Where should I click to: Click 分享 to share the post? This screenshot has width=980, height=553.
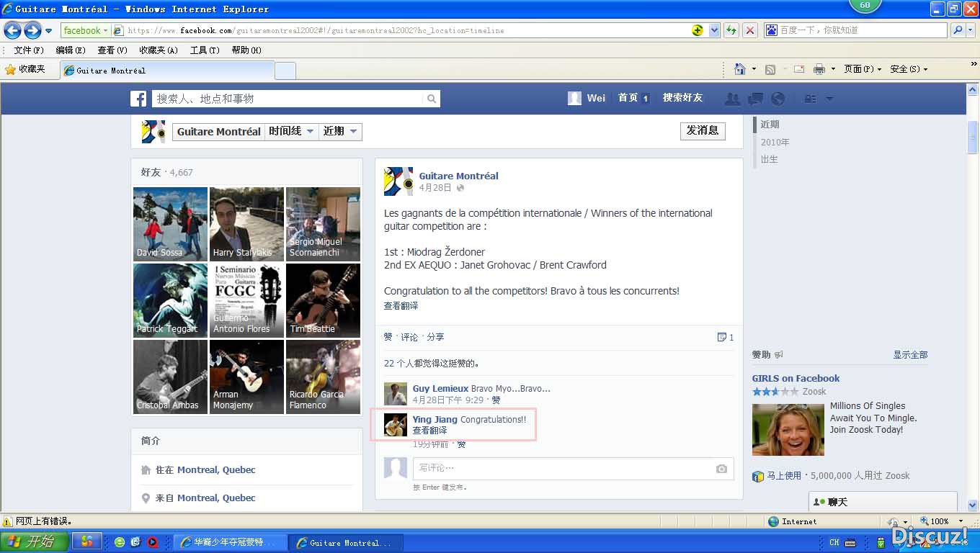coord(435,337)
